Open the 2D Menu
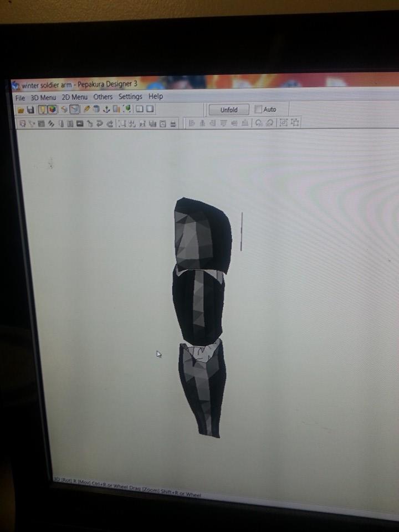 pos(74,97)
